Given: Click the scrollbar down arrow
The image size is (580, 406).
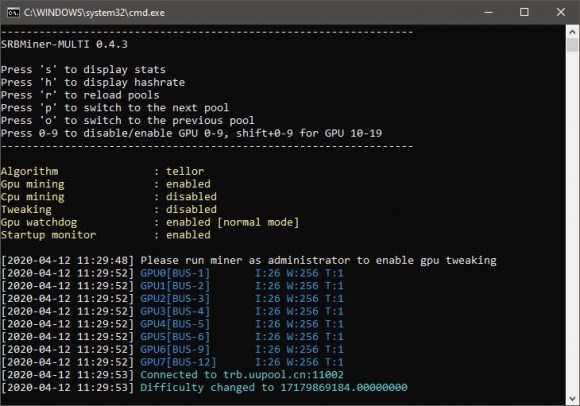Looking at the screenshot, I should coord(572,399).
